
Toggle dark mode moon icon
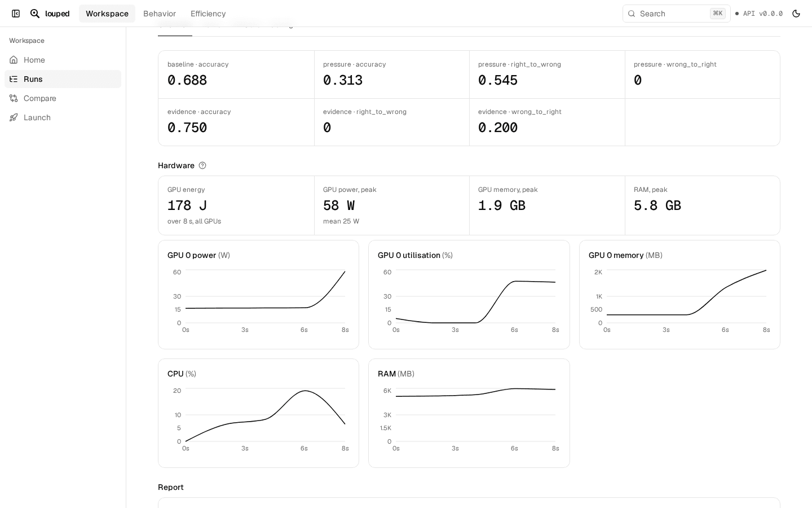coord(796,14)
